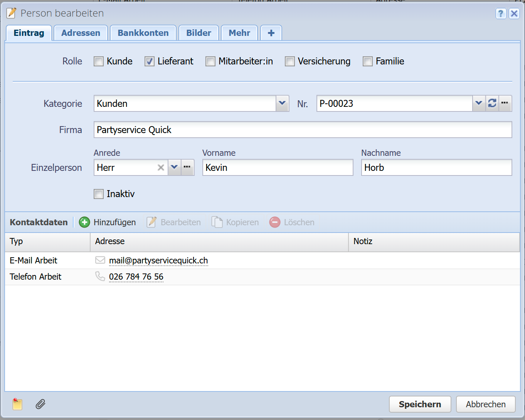Click the ellipsis button beside the Anrede field

187,167
